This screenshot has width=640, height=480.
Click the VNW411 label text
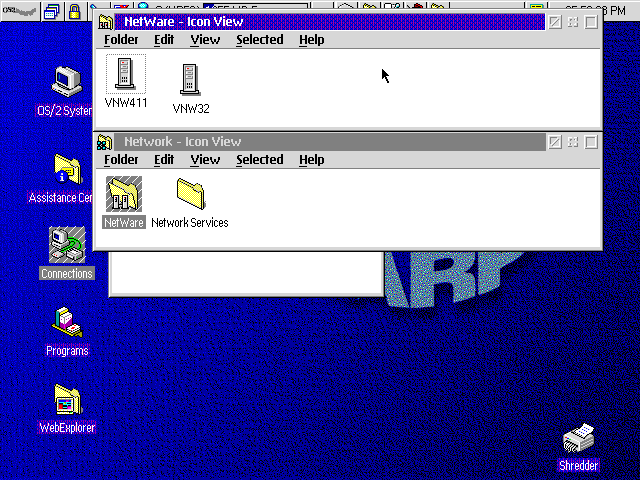click(x=126, y=103)
